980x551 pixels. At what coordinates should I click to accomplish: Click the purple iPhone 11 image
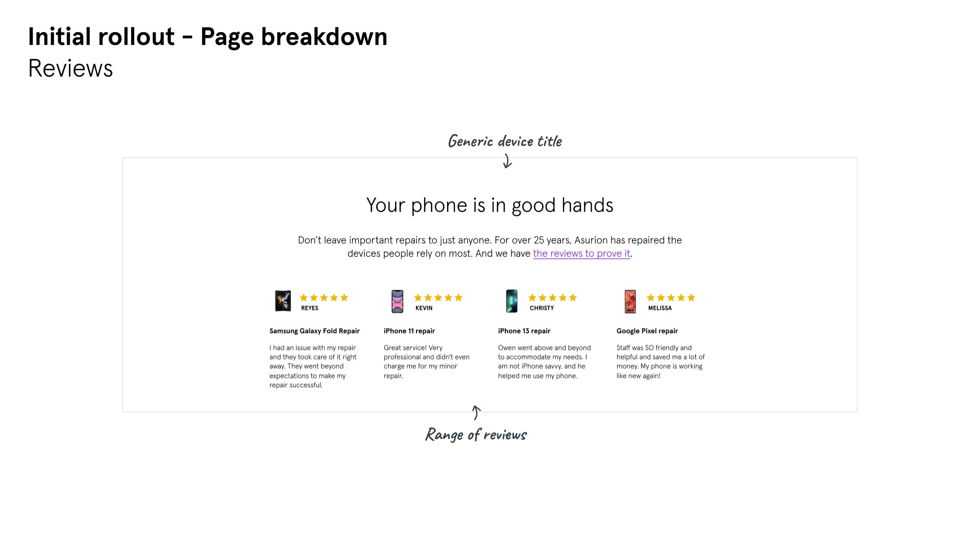pyautogui.click(x=397, y=302)
